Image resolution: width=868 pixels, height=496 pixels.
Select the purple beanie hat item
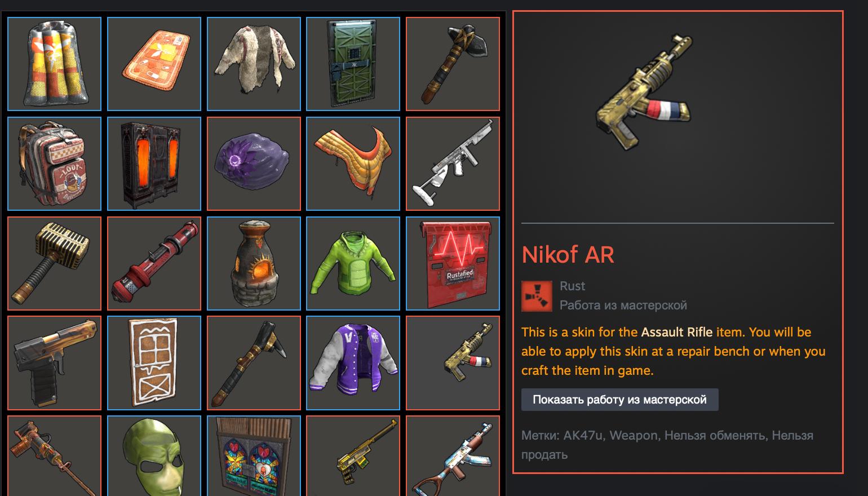[254, 163]
